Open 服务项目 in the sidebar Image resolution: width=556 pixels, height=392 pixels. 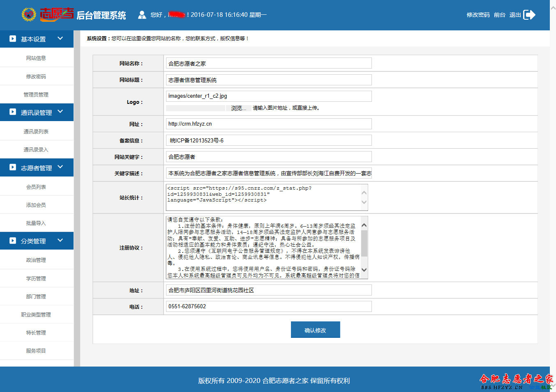pyautogui.click(x=36, y=351)
